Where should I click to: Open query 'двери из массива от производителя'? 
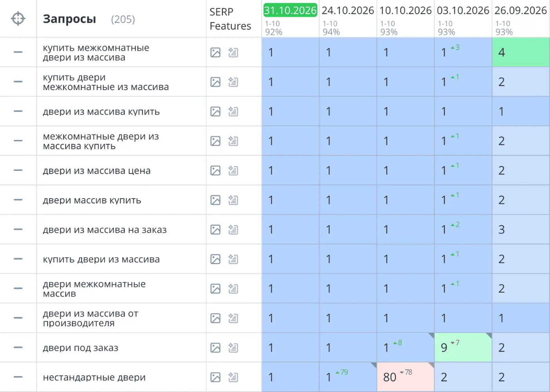click(x=90, y=318)
